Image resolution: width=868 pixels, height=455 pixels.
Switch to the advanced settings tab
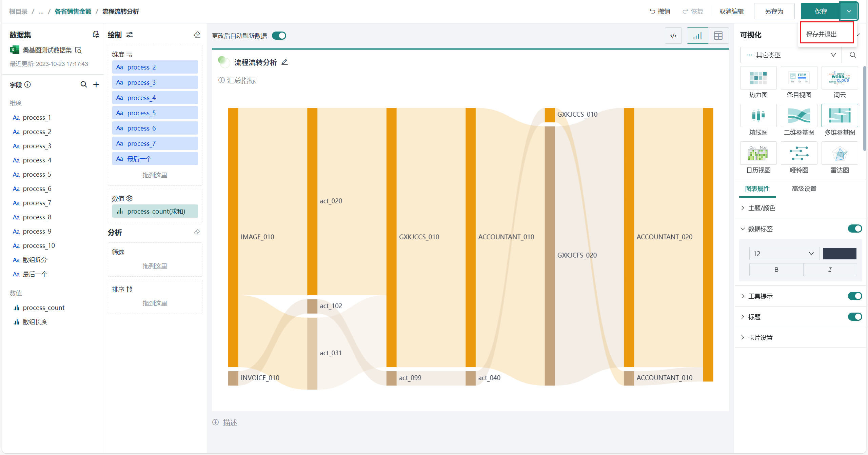click(x=804, y=189)
